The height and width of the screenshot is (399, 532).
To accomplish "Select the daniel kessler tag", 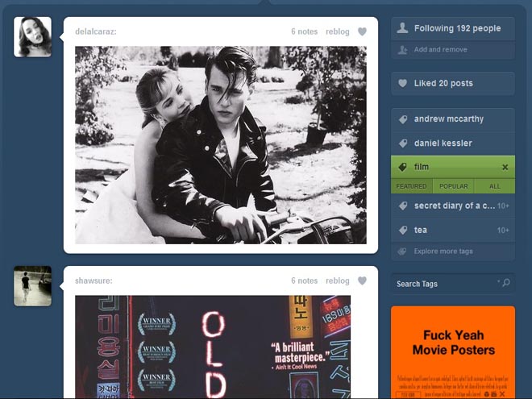I will pos(443,143).
